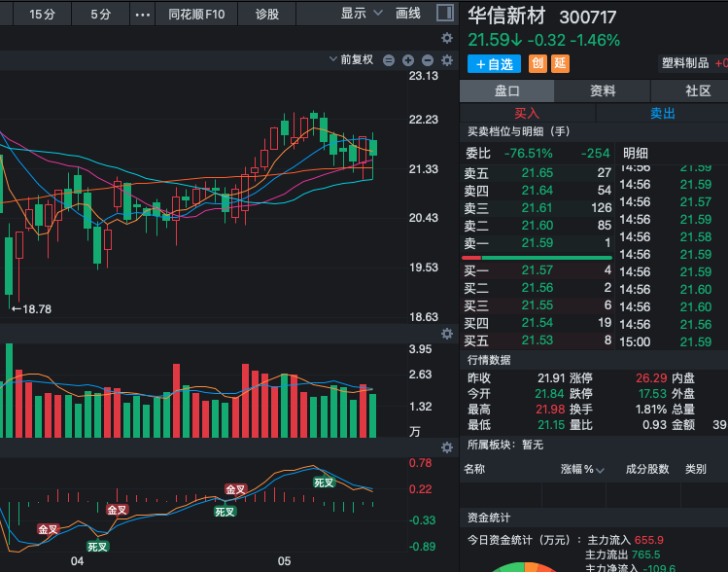This screenshot has width=728, height=572.
Task: Click the 15:00 trade detail row
Action: (672, 342)
